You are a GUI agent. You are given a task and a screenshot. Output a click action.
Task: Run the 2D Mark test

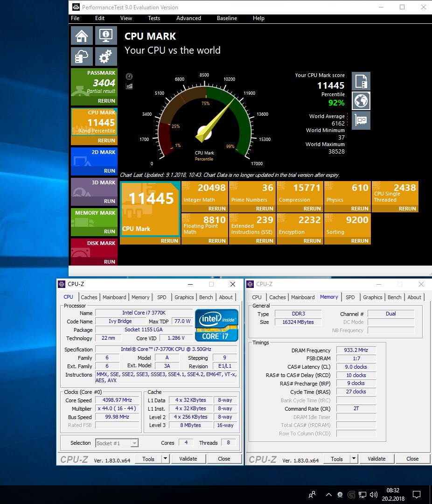[109, 171]
